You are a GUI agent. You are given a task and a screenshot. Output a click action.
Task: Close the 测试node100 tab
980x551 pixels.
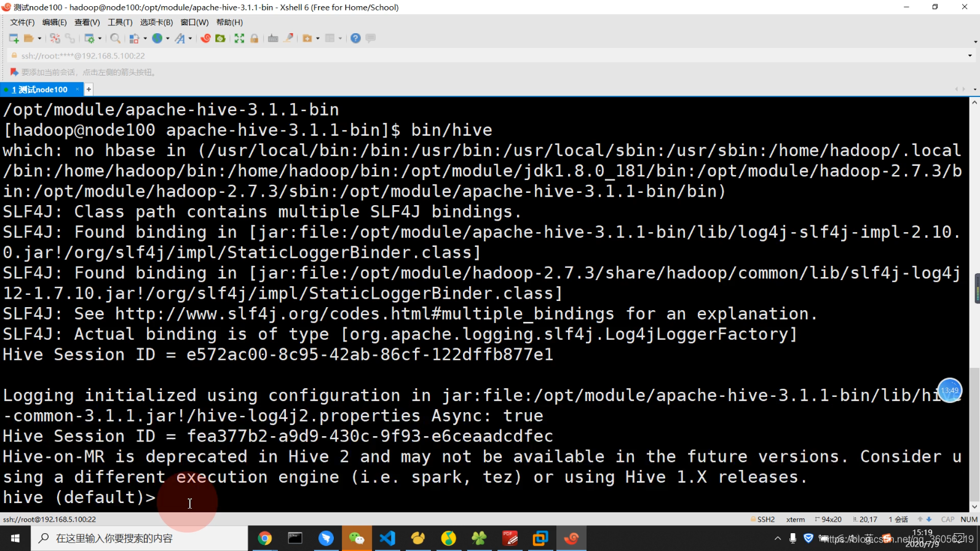[x=77, y=90]
